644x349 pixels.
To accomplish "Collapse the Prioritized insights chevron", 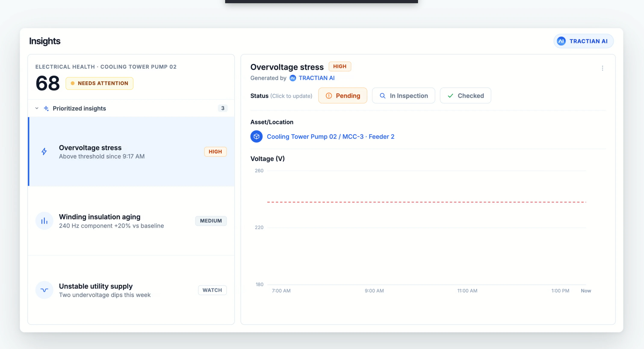I will [37, 108].
